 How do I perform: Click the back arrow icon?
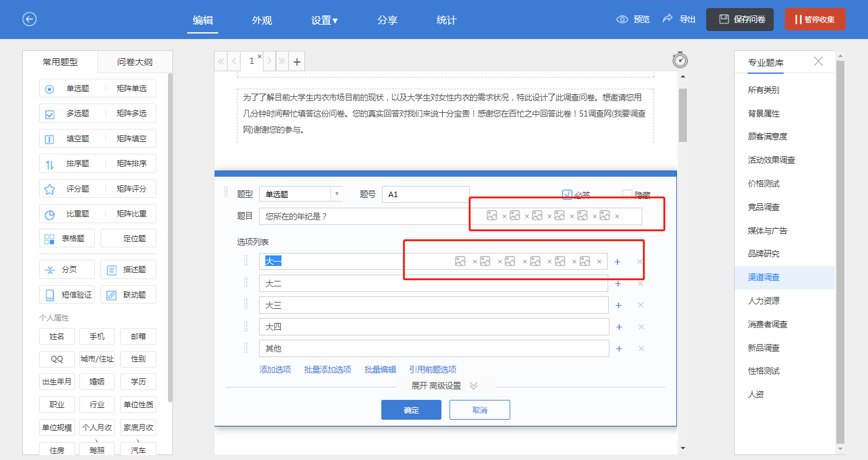(29, 19)
